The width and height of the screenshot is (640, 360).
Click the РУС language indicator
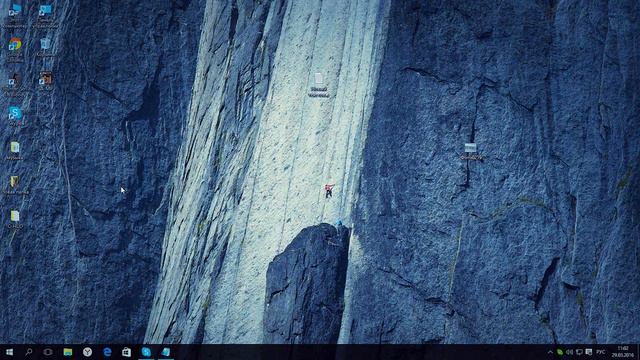coord(600,352)
